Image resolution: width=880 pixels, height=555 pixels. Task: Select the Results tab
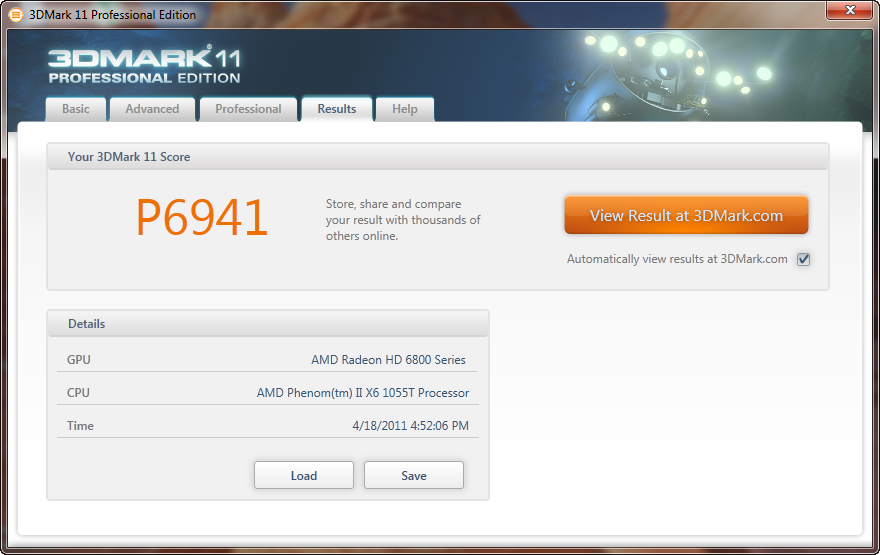tap(337, 109)
